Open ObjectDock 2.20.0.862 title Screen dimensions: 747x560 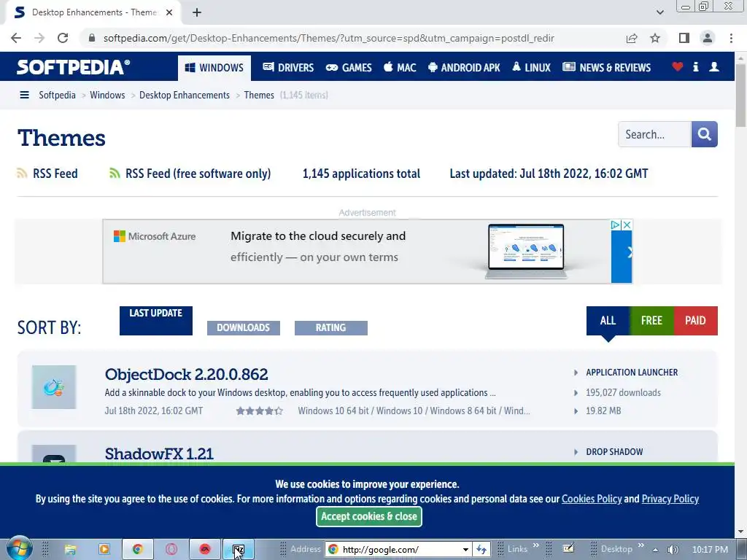point(186,374)
